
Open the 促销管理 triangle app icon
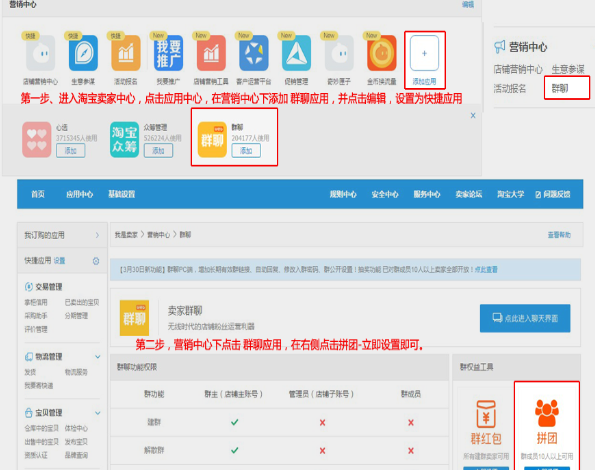(296, 53)
